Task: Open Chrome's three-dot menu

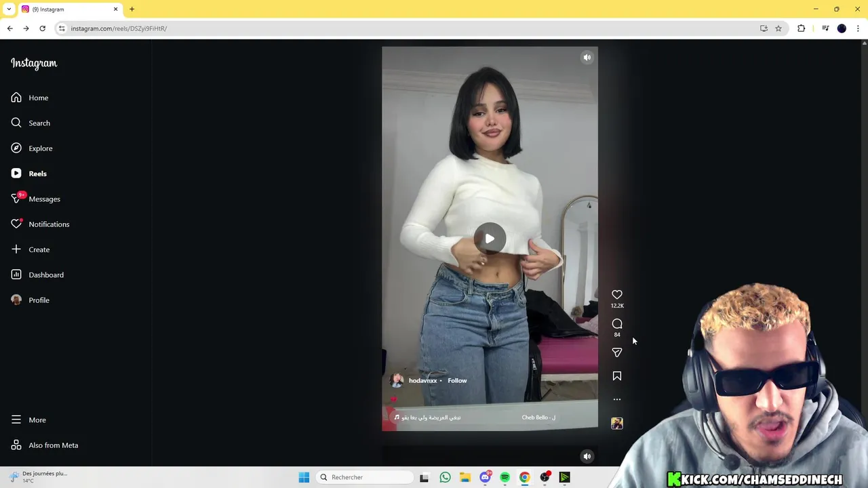Action: pos(858,28)
